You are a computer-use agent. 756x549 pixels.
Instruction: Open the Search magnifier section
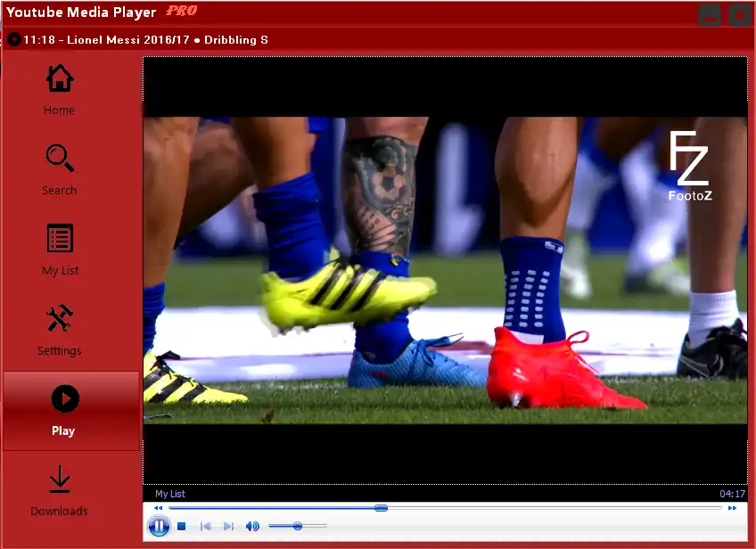click(x=60, y=169)
